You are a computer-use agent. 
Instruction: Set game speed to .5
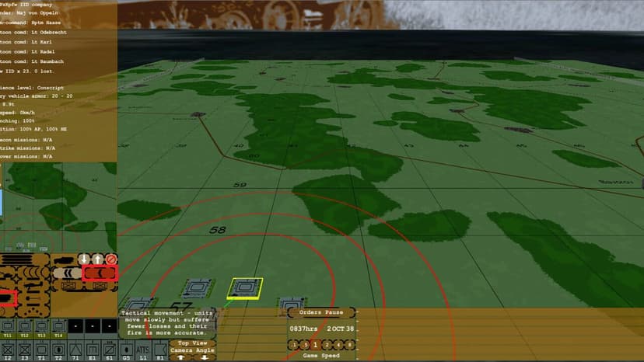click(305, 345)
